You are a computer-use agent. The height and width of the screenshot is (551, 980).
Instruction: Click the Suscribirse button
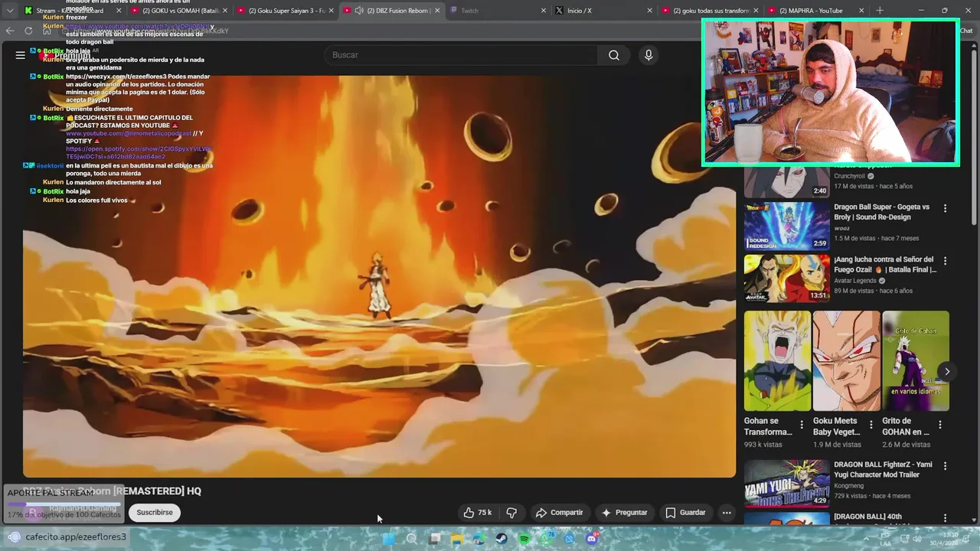point(155,513)
